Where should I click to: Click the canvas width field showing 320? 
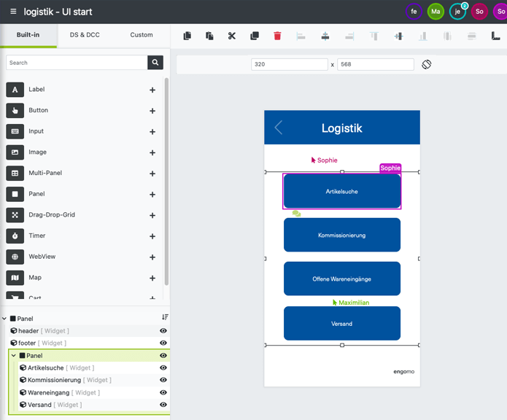click(289, 64)
